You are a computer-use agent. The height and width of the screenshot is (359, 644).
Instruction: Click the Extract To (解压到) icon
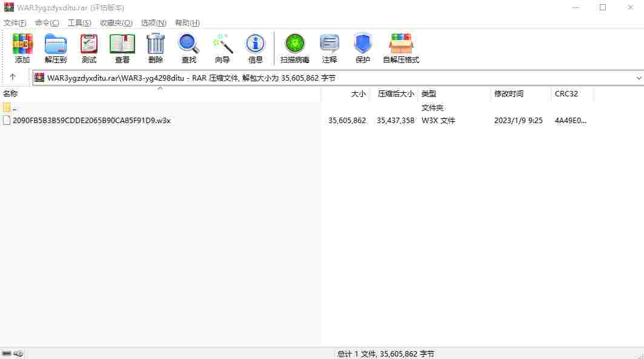56,48
